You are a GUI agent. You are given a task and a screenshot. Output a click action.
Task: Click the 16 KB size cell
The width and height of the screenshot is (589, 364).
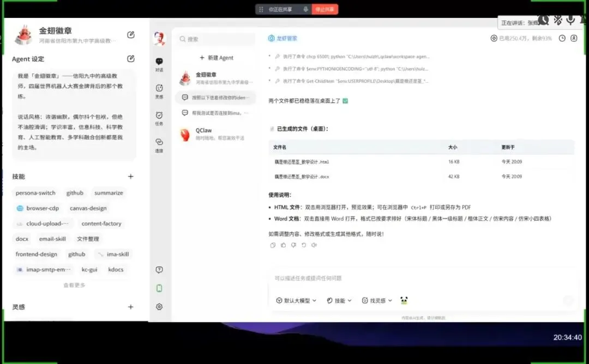[453, 162]
